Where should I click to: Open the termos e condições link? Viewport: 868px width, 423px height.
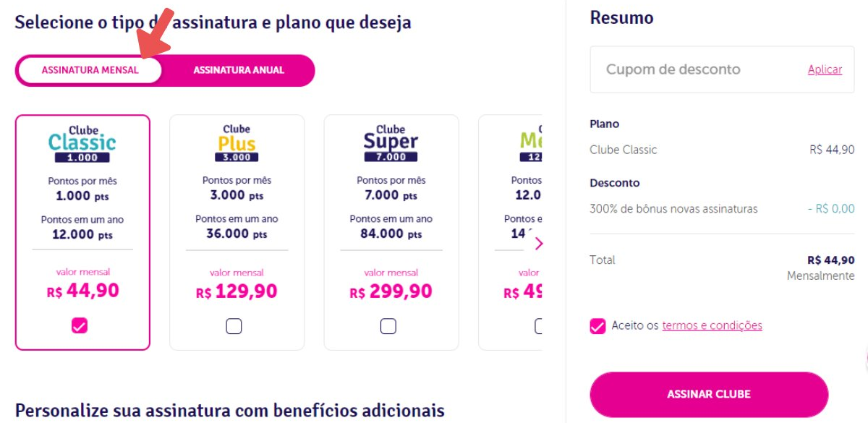point(712,326)
